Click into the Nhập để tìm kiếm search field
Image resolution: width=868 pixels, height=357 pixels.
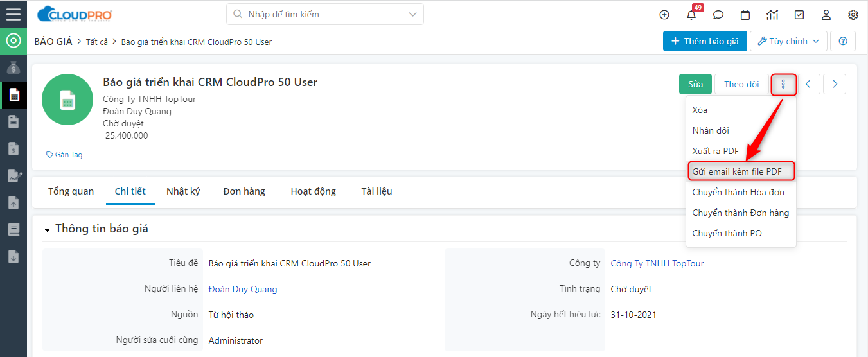coord(324,14)
